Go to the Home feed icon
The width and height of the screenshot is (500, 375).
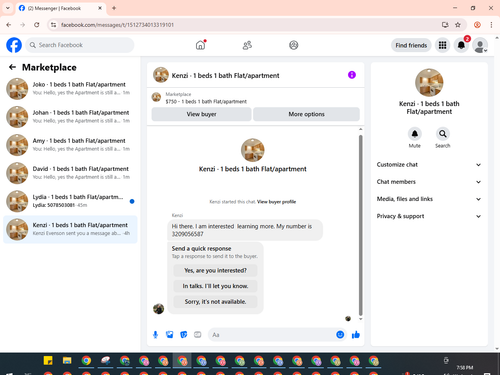pos(200,45)
